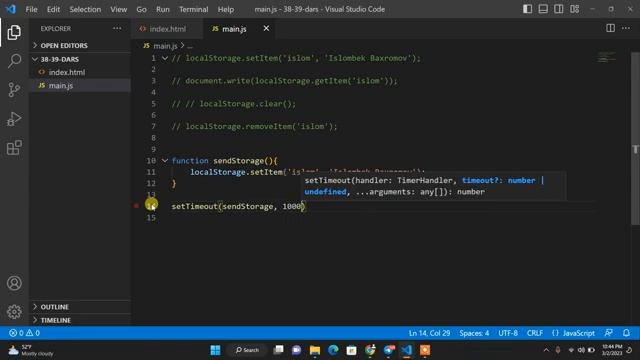Open the Manage gear icon

(x=14, y=311)
